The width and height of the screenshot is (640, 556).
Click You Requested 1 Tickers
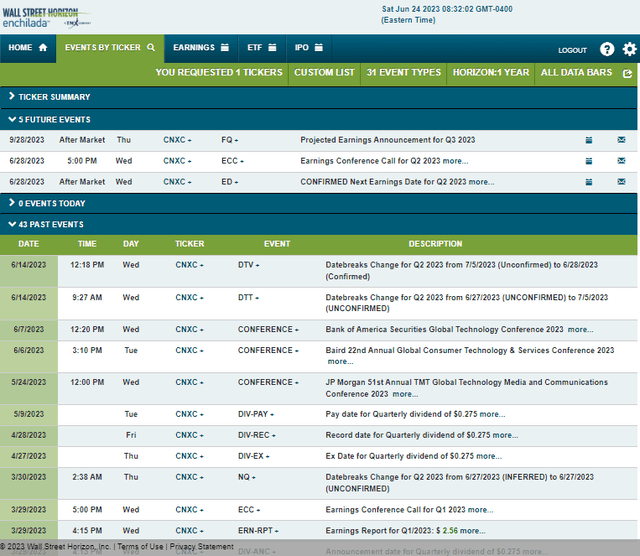pos(219,73)
